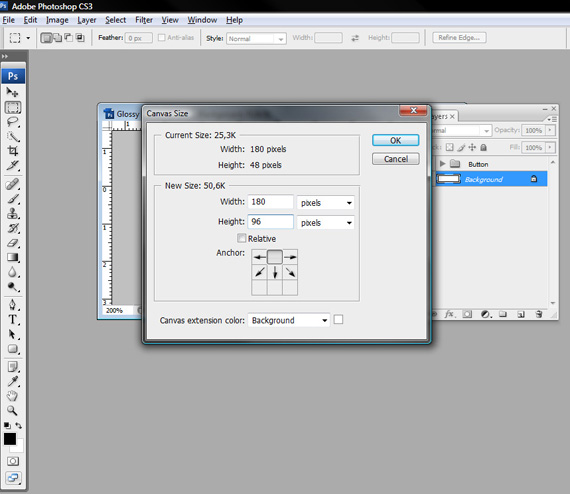Change the screen mode button

pos(13,478)
